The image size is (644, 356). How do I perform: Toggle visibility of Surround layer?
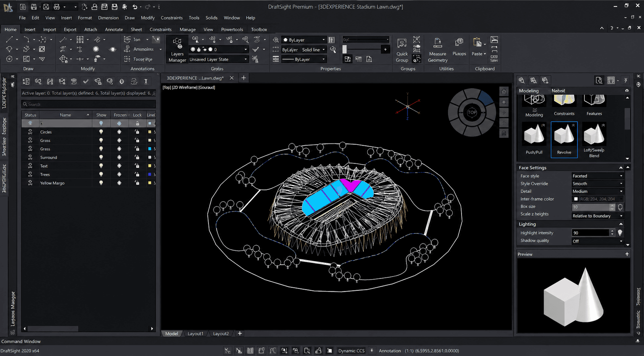point(101,157)
